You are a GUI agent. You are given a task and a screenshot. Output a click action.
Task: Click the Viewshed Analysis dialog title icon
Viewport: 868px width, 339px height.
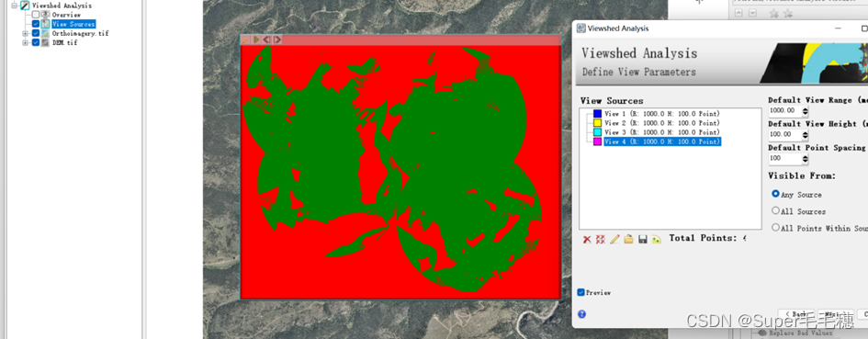(581, 28)
